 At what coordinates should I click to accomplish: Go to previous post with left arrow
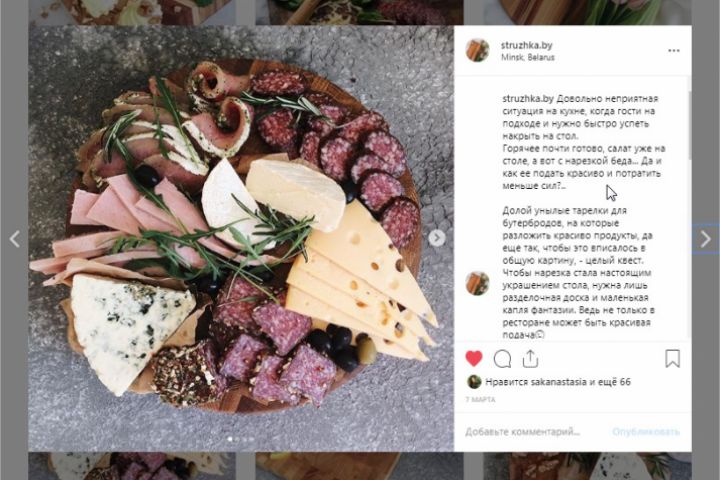14,239
